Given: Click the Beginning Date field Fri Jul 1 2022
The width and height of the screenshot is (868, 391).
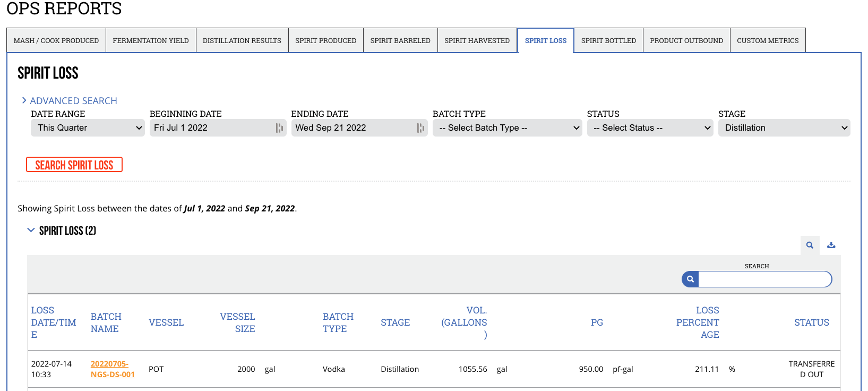Looking at the screenshot, I should pos(218,128).
